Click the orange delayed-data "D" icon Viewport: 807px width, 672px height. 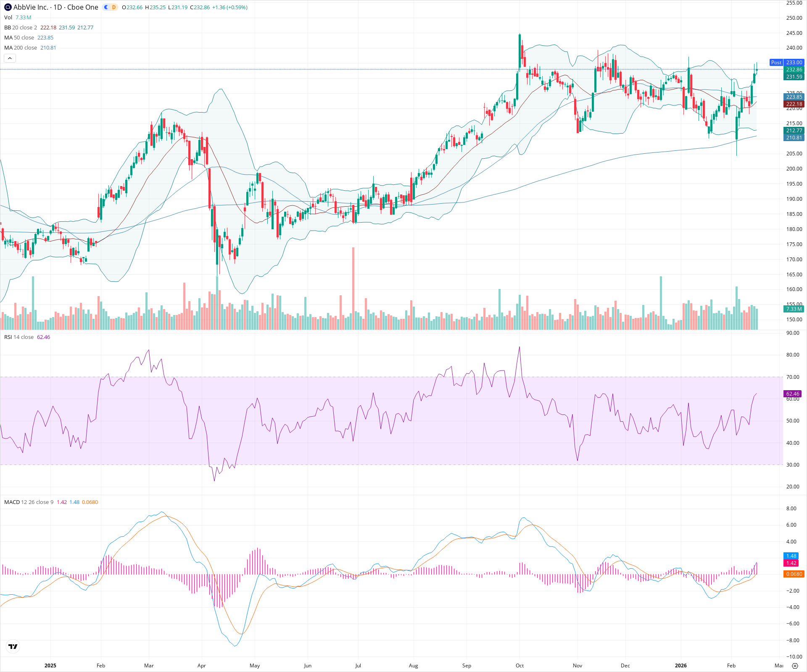(x=113, y=7)
